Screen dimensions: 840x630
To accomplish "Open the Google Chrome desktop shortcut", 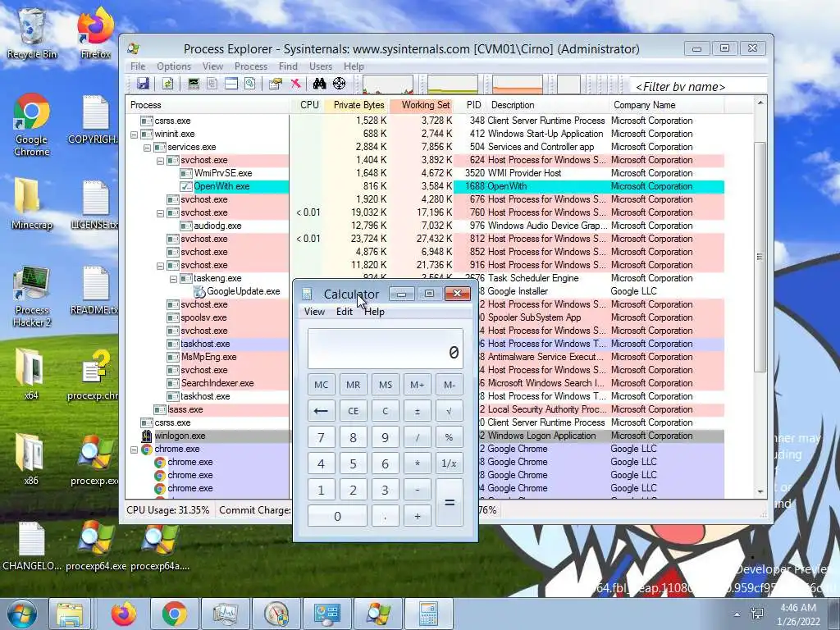I will click(x=31, y=125).
